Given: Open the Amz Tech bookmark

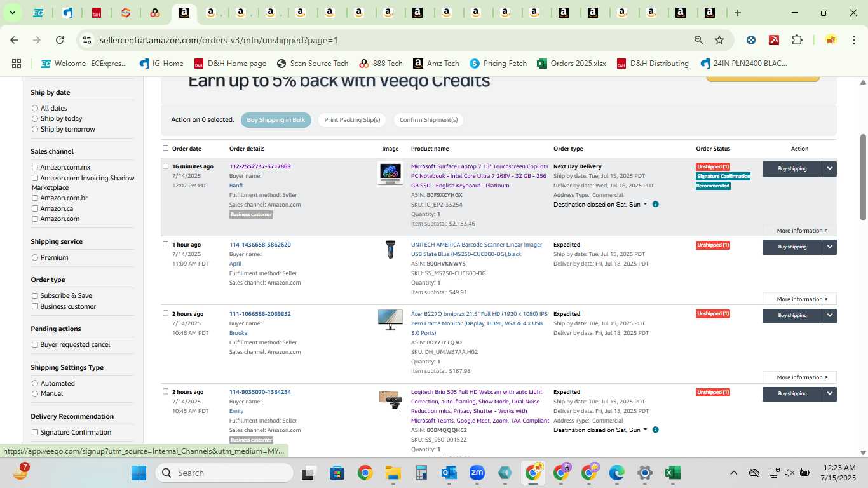Looking at the screenshot, I should 436,64.
